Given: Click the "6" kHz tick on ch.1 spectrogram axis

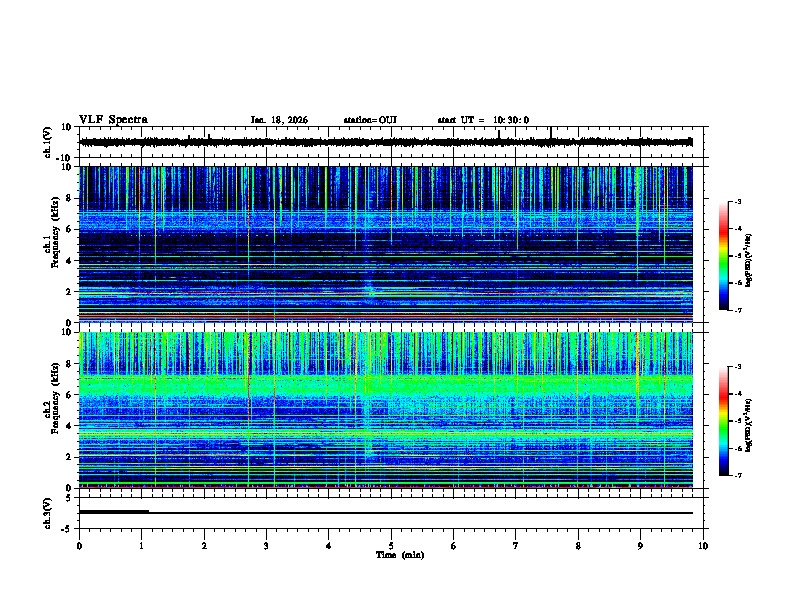Looking at the screenshot, I should 69,229.
